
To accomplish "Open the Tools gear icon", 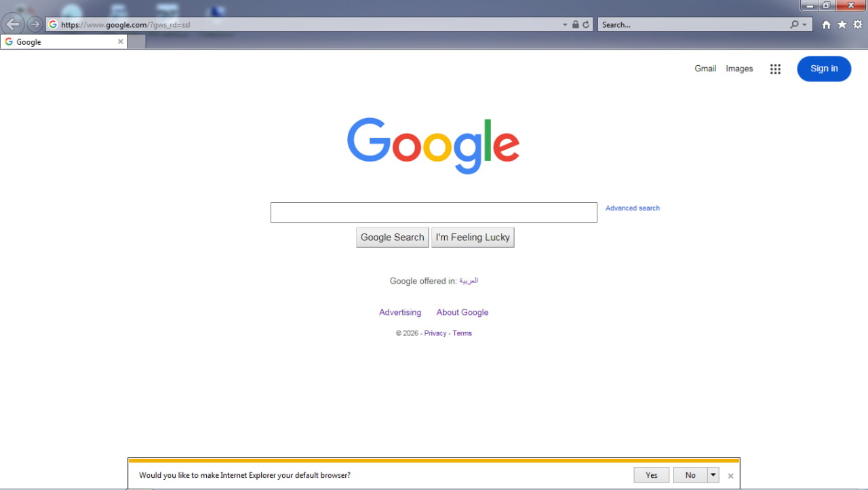I will click(857, 24).
